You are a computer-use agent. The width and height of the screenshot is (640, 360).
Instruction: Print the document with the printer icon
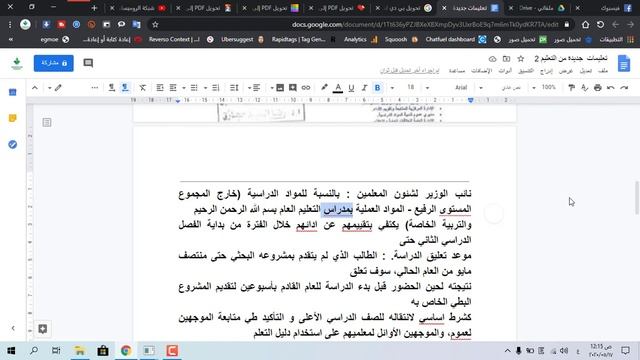[x=598, y=88]
